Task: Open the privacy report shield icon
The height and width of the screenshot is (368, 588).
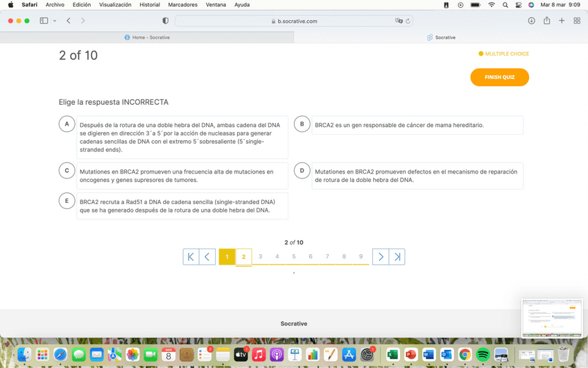Action: click(x=165, y=21)
